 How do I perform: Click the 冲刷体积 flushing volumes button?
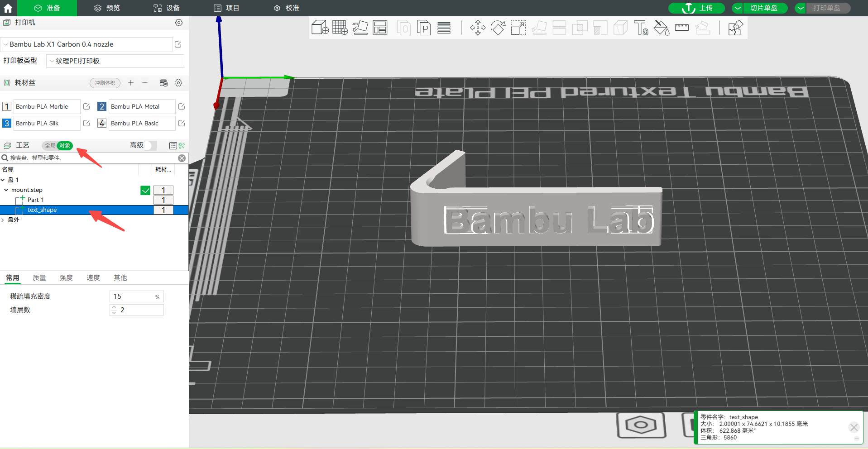click(x=105, y=83)
